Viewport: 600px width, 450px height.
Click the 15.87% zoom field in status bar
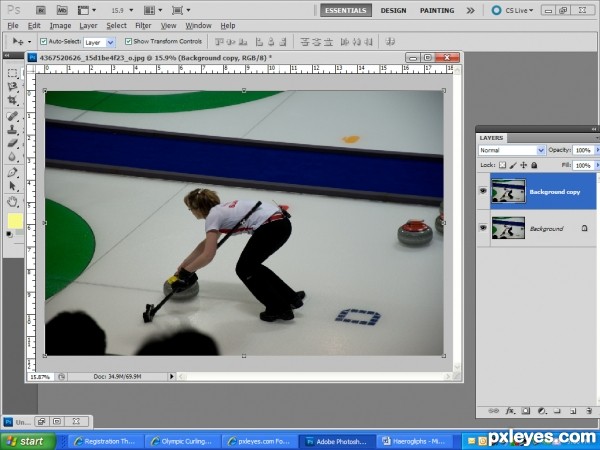[40, 377]
